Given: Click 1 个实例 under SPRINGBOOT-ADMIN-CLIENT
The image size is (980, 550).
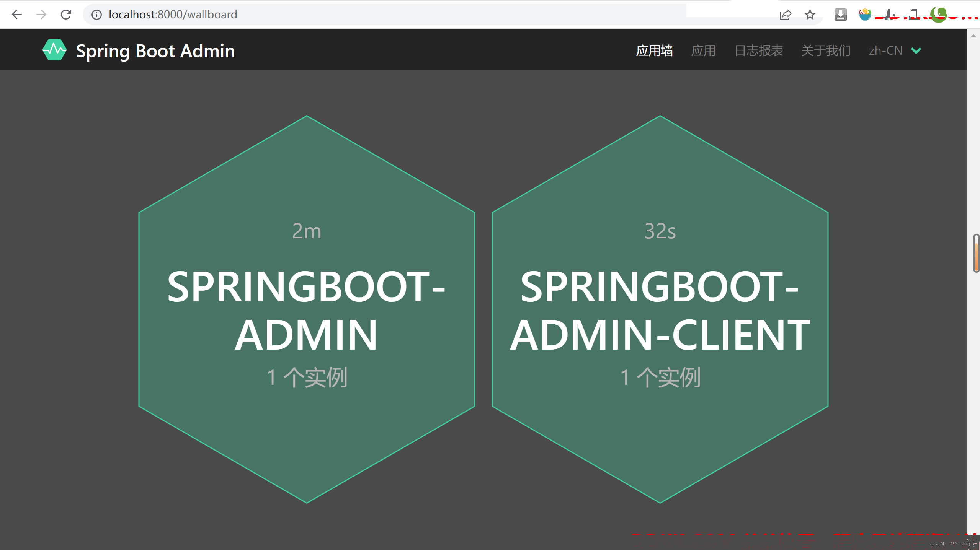Looking at the screenshot, I should [660, 378].
